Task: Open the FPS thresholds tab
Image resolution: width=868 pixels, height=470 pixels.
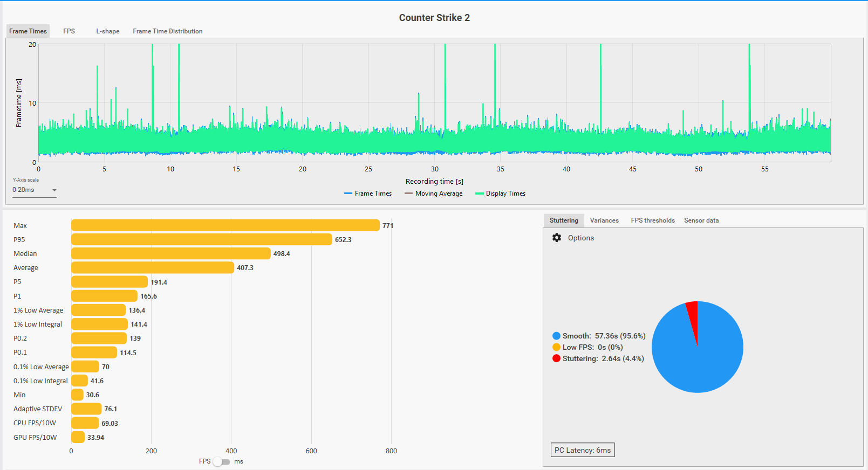Action: pyautogui.click(x=653, y=220)
